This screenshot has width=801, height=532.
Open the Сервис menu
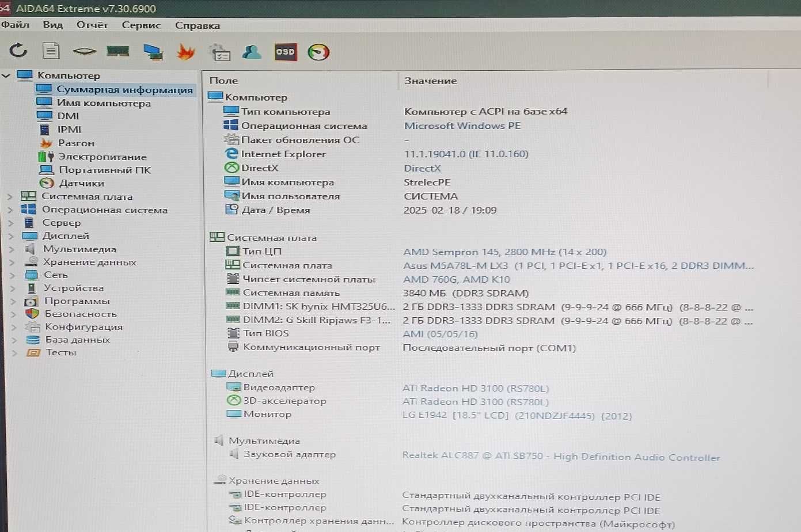coord(141,25)
